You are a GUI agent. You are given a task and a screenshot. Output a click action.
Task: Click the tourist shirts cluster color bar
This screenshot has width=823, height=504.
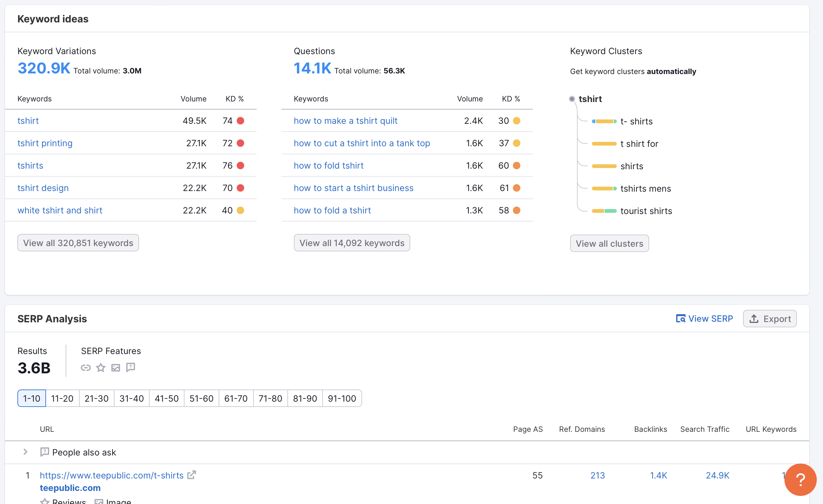[x=604, y=211]
